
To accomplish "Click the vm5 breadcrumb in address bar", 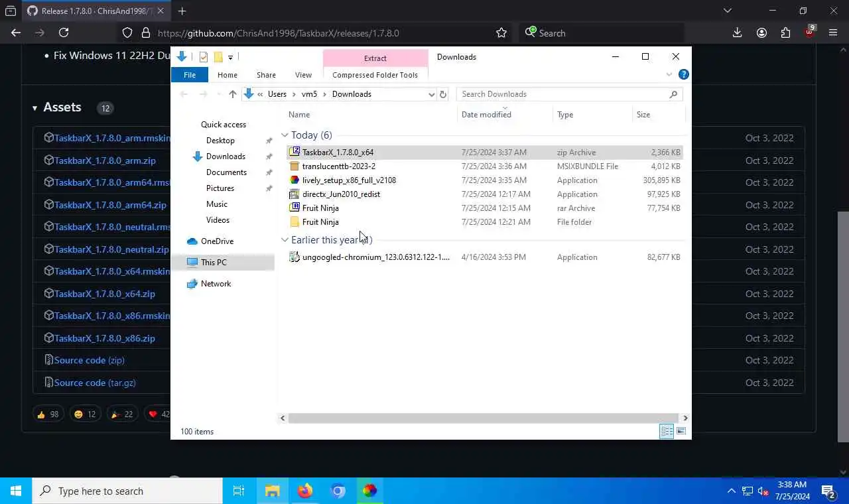I will click(309, 94).
